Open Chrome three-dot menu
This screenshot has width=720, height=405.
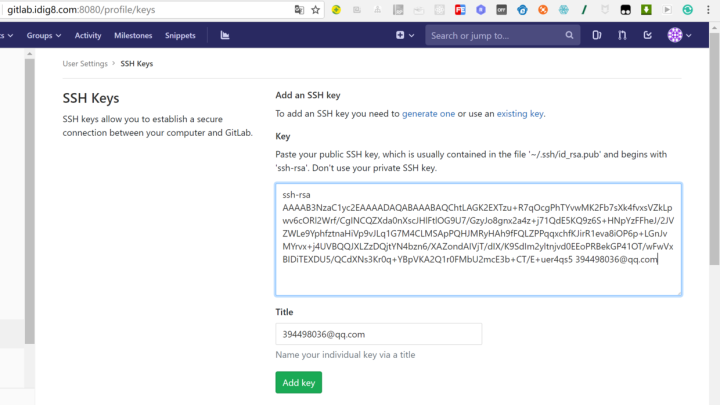pyautogui.click(x=708, y=10)
